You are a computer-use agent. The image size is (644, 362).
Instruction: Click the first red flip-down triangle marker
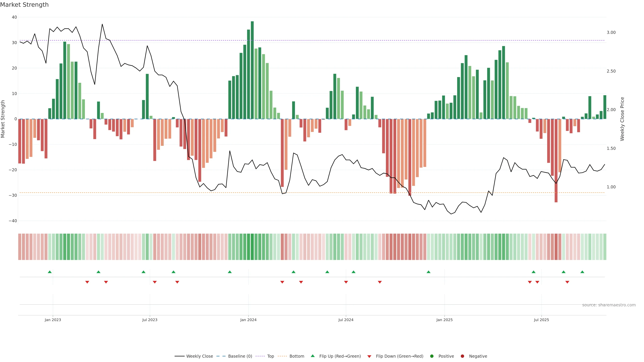pos(87,282)
